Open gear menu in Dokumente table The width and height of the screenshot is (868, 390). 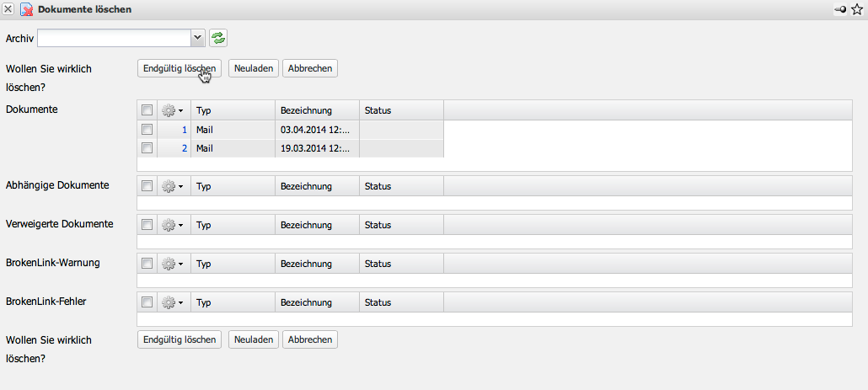pos(173,110)
